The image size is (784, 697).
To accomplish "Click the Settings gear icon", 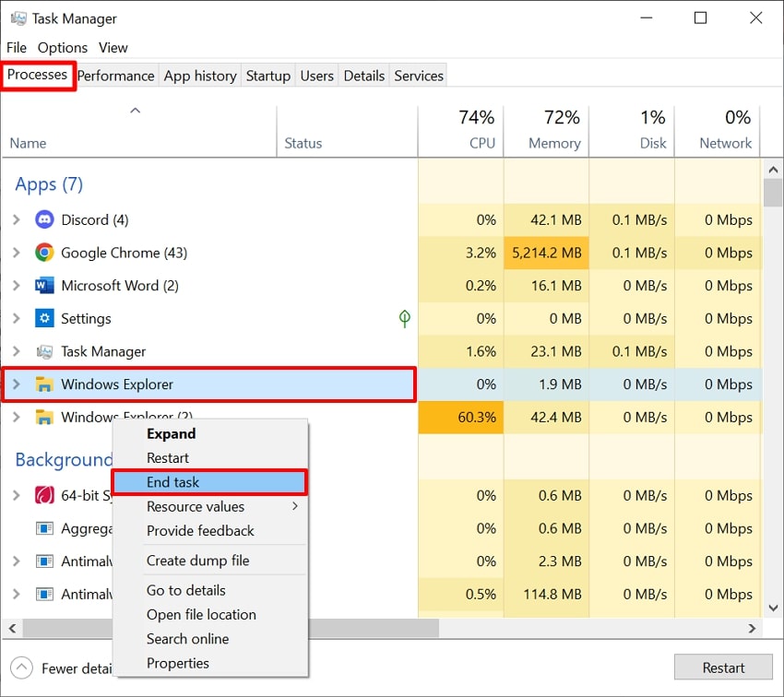I will [x=44, y=318].
